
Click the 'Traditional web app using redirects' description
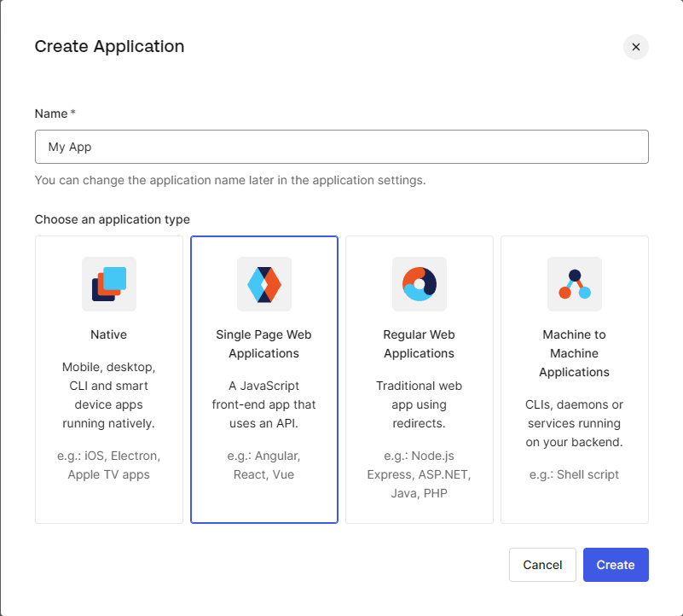pyautogui.click(x=420, y=404)
